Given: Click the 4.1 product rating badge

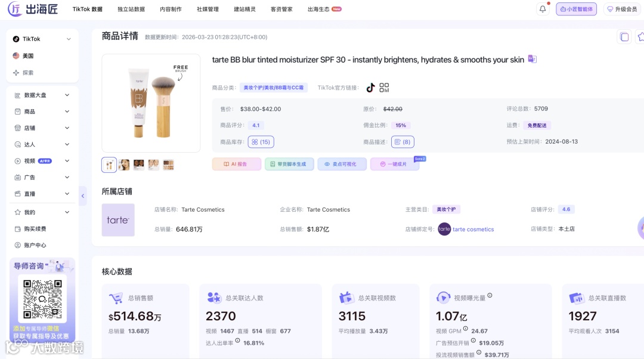Looking at the screenshot, I should (256, 125).
